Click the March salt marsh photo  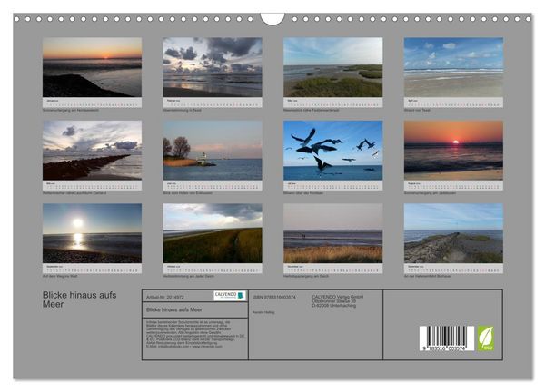pyautogui.click(x=333, y=67)
